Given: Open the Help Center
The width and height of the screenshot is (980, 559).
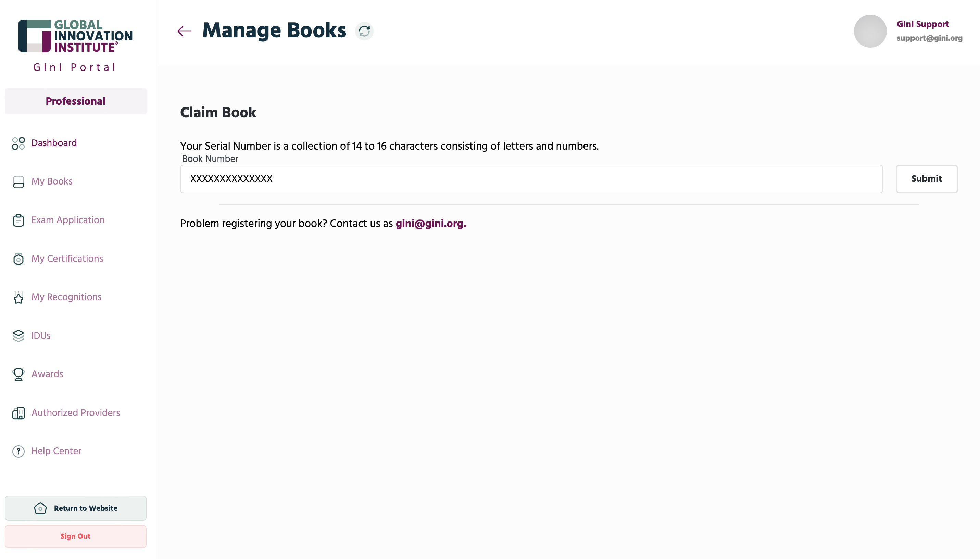Looking at the screenshot, I should point(56,451).
